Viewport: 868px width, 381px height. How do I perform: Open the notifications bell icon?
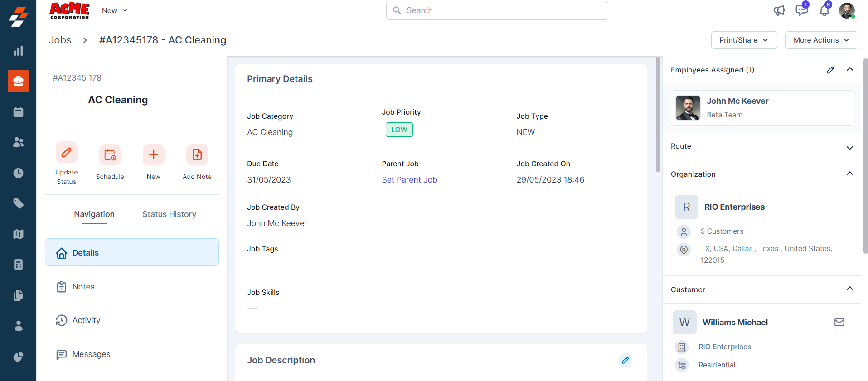pyautogui.click(x=824, y=10)
